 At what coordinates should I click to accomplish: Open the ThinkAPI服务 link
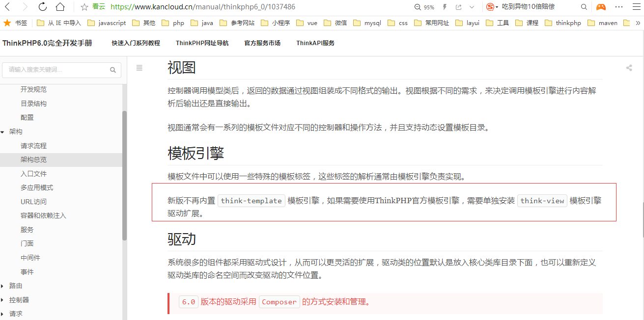315,43
